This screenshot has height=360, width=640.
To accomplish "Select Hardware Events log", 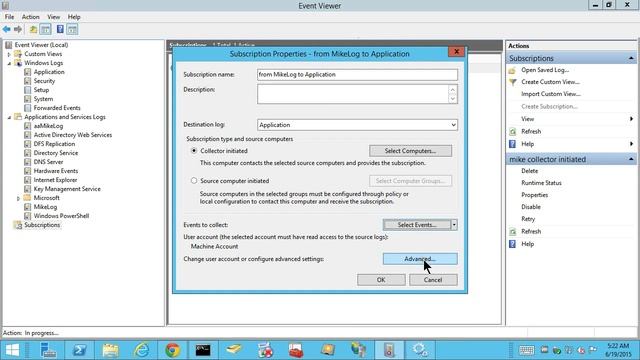I will (x=56, y=171).
